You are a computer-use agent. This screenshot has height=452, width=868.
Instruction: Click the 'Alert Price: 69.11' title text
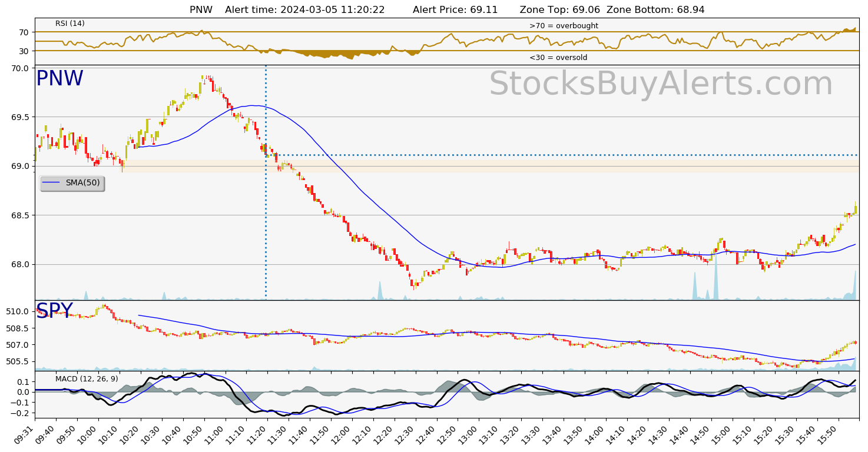455,10
